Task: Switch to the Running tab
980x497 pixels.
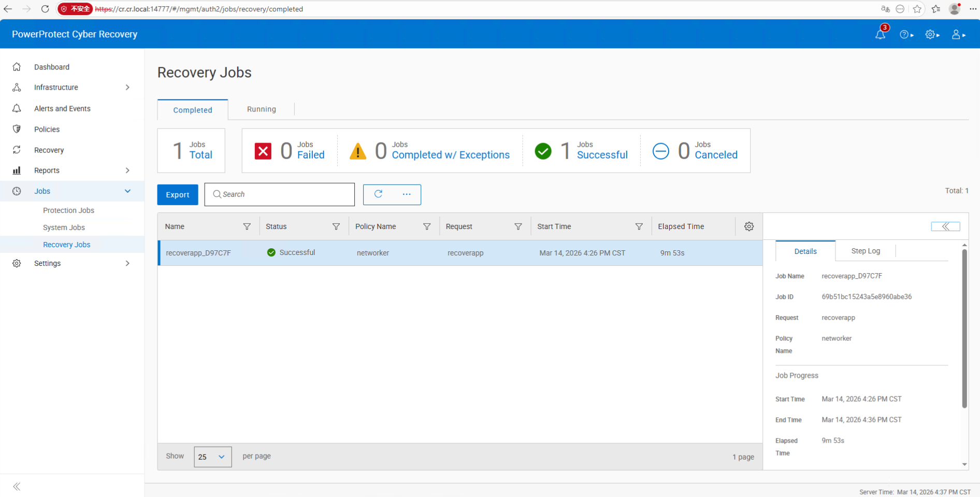Action: pos(262,109)
